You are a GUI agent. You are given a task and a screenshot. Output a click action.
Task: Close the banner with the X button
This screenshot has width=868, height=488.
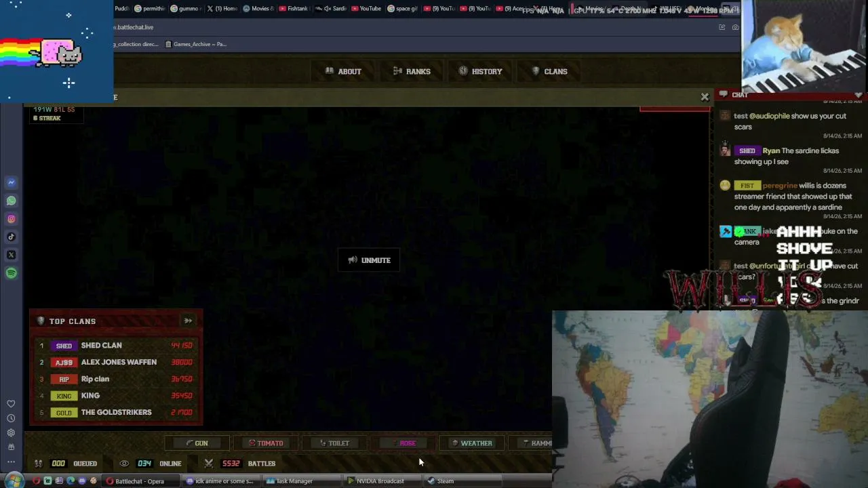pos(705,97)
